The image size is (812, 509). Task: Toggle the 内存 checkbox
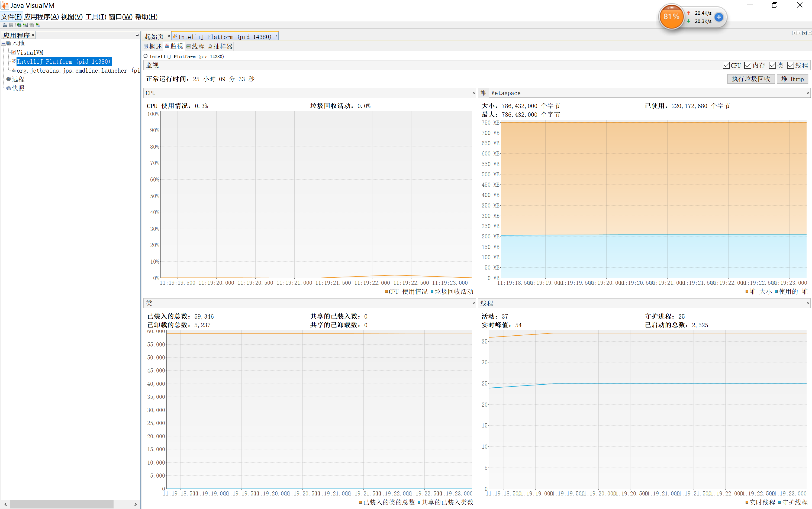click(x=748, y=65)
